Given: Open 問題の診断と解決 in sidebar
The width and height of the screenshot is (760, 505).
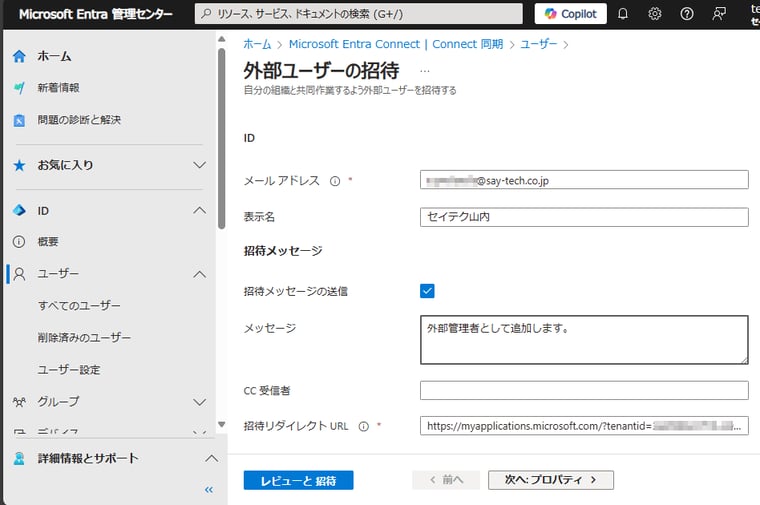Looking at the screenshot, I should pos(79,120).
